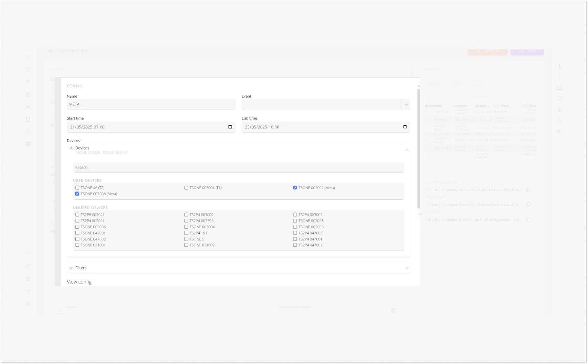
Task: Click the green antenna signal sidebar icon
Action: click(x=28, y=254)
